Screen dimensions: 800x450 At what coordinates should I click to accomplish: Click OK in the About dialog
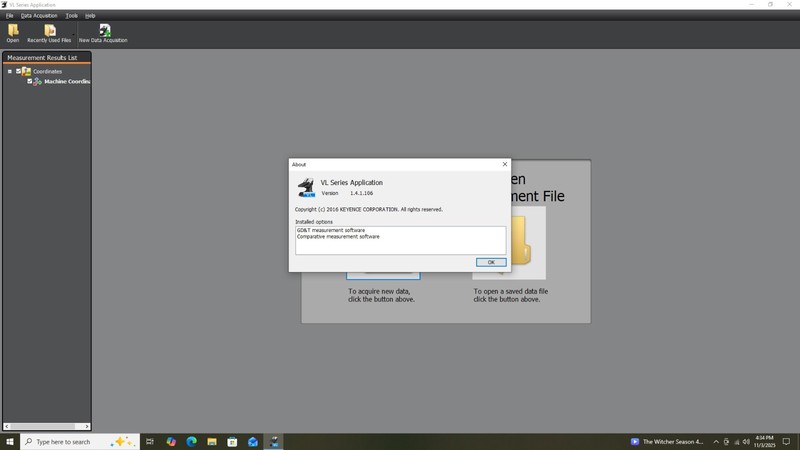tap(491, 262)
